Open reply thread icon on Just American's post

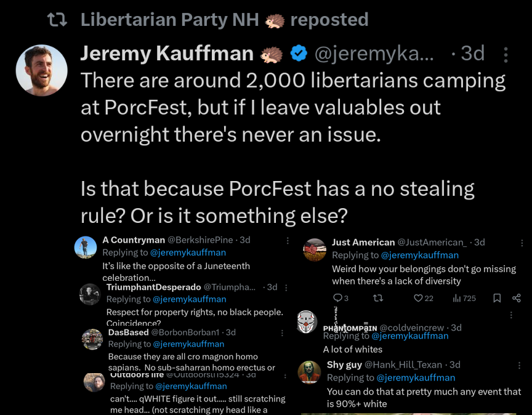click(337, 298)
